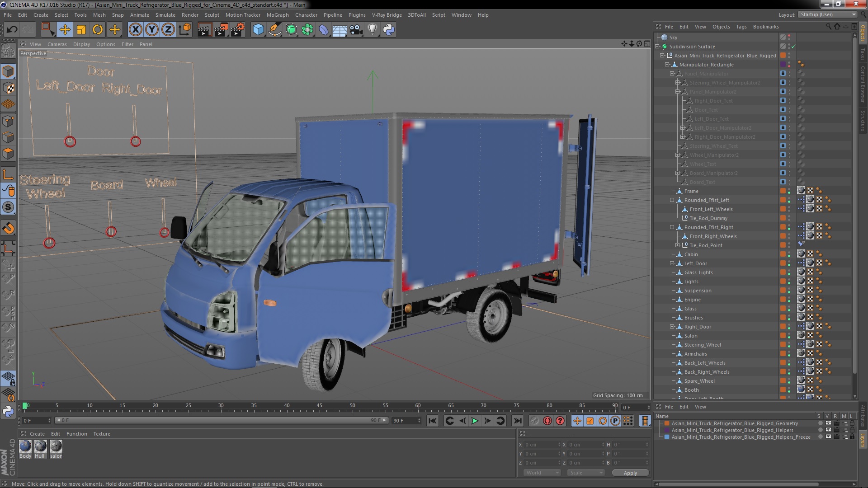Image resolution: width=868 pixels, height=488 pixels.
Task: Toggle Z axis lock
Action: [x=168, y=30]
